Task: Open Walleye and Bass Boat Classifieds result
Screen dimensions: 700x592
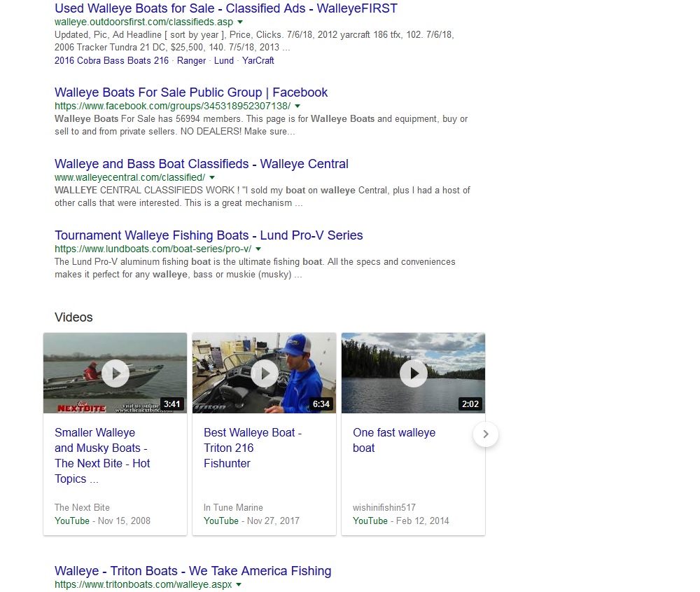Action: click(x=201, y=164)
